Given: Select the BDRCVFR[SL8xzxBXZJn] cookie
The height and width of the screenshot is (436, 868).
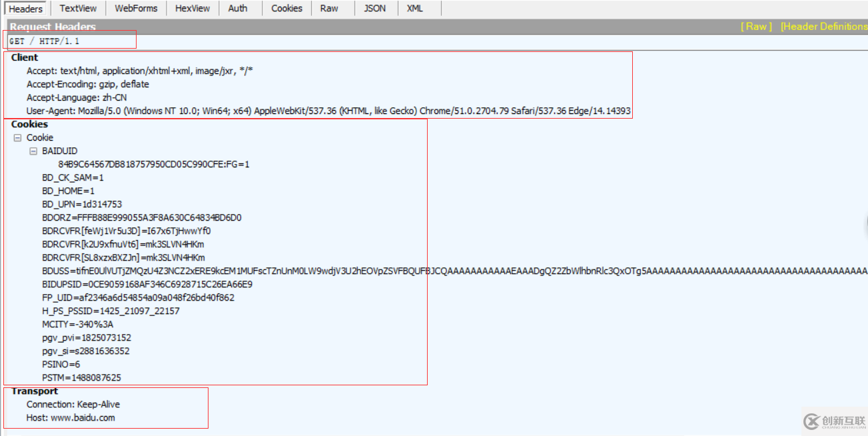Looking at the screenshot, I should click(124, 257).
